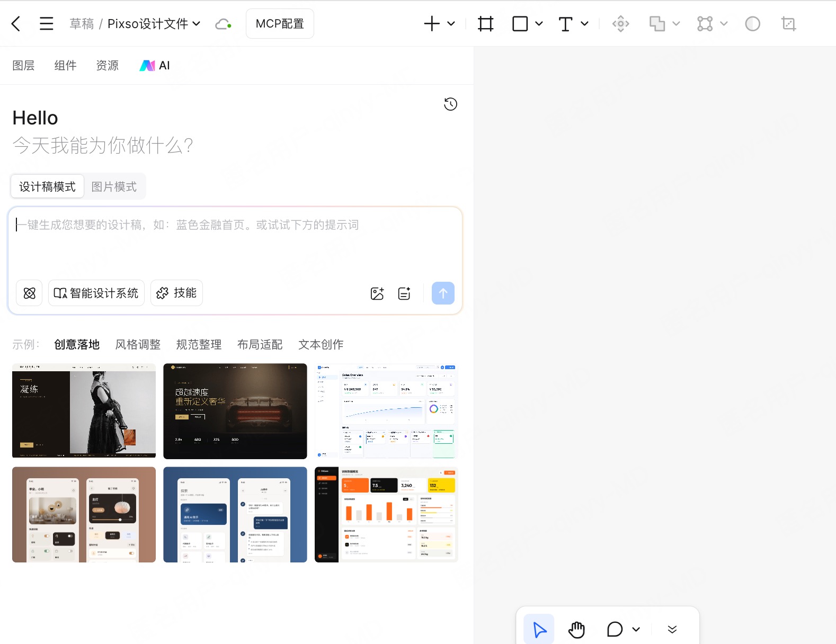Switch to 设计稿模式 mode
Viewport: 836px width, 644px height.
[48, 186]
